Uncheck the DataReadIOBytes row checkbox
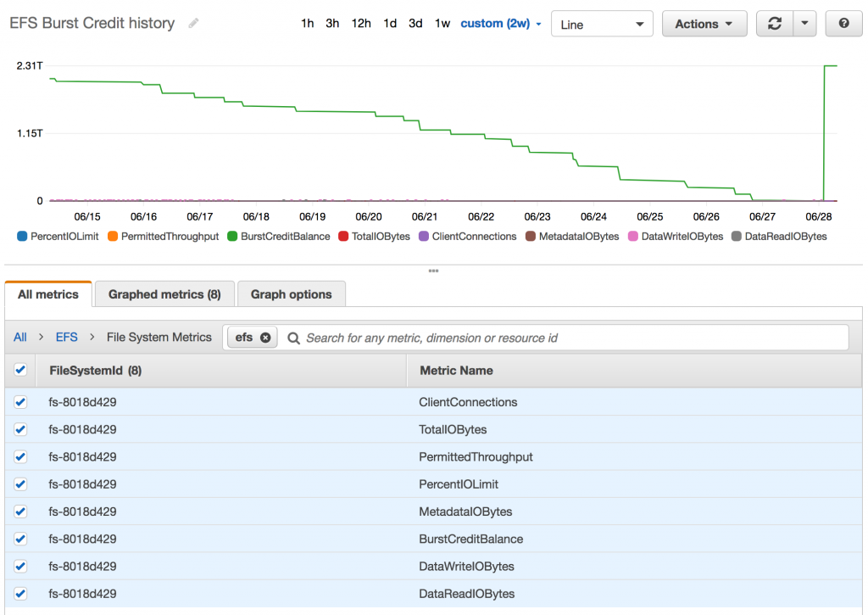The width and height of the screenshot is (868, 615). [x=20, y=594]
